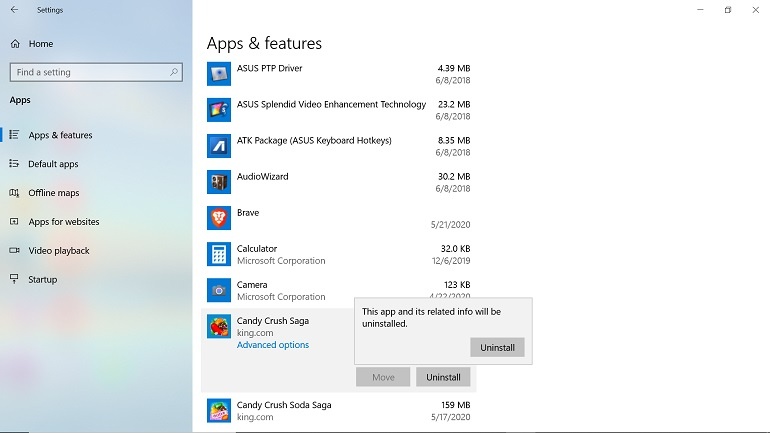Open the Offline maps section

pos(53,193)
